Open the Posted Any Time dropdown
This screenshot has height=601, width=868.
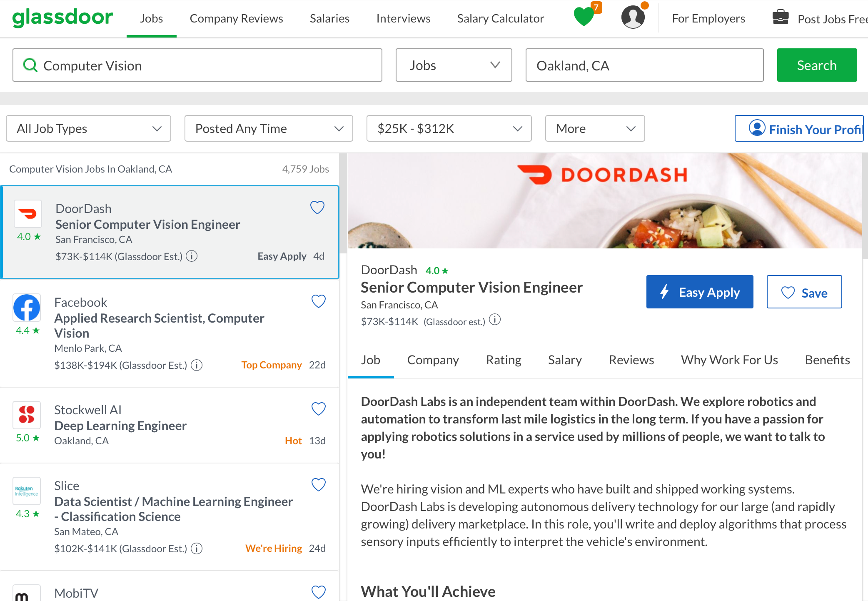[x=268, y=128]
